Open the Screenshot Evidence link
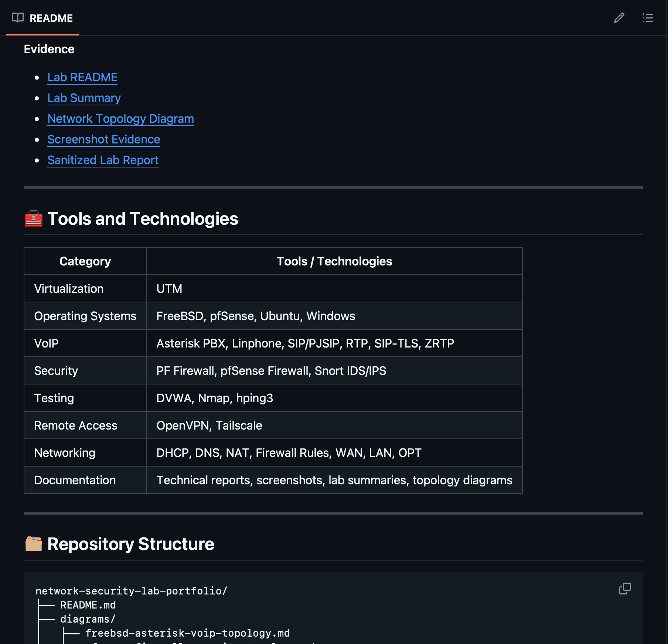The width and height of the screenshot is (668, 644). (x=104, y=139)
